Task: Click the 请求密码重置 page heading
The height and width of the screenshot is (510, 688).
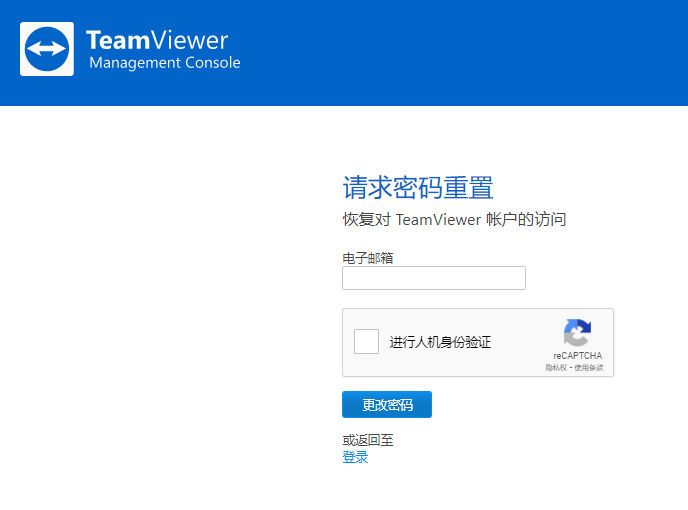Action: [x=418, y=187]
